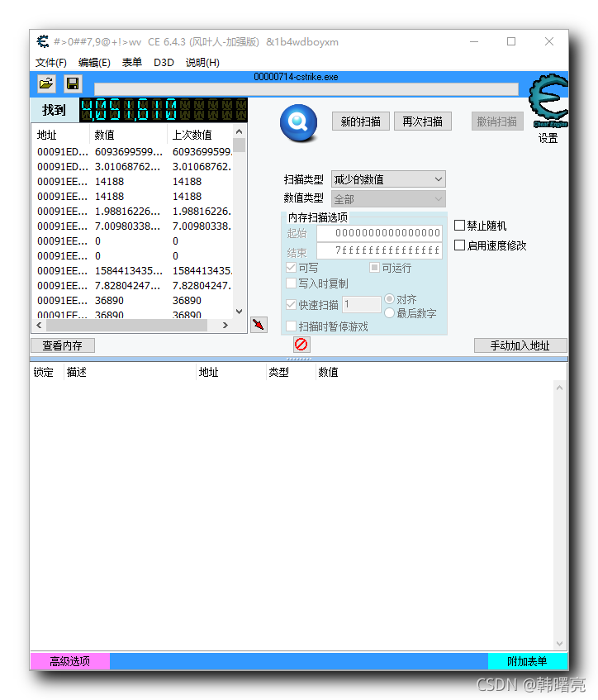
Task: Toggle the 可运行 checkbox
Action: click(374, 268)
